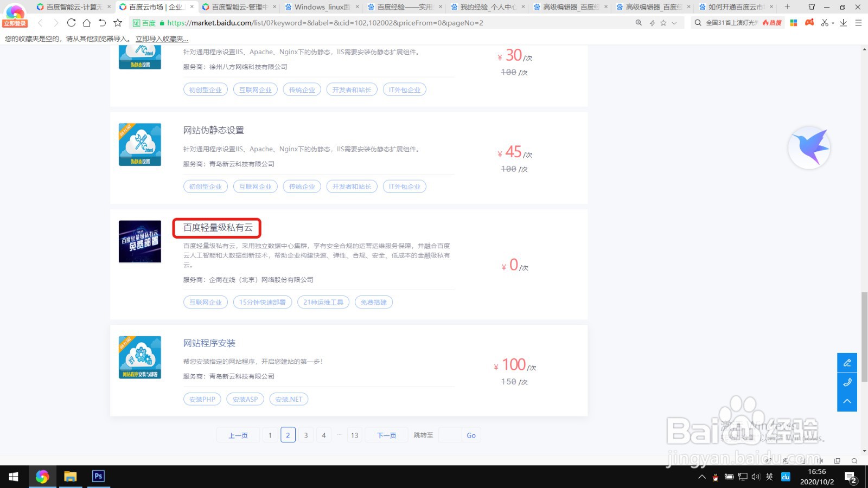Click the Go button in pagination
Viewport: 868px width, 488px height.
[x=471, y=435]
